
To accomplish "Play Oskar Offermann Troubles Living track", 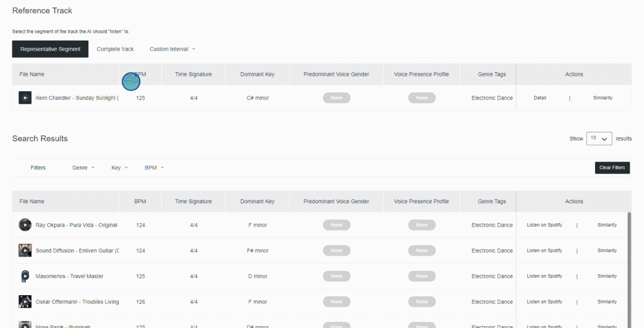I will point(25,302).
